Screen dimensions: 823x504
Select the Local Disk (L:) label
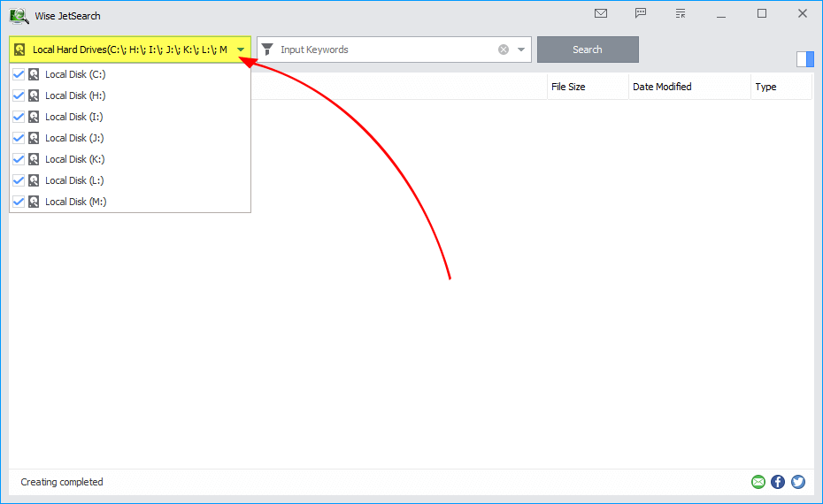[74, 180]
